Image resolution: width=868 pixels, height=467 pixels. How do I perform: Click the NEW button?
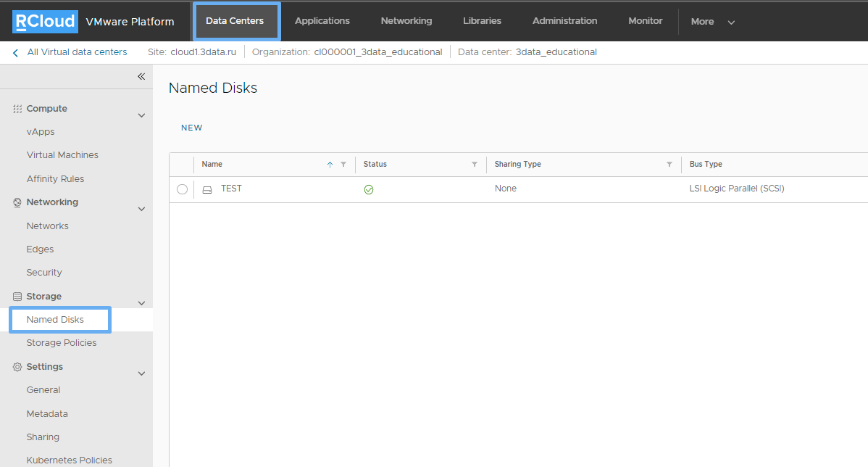[x=191, y=128]
